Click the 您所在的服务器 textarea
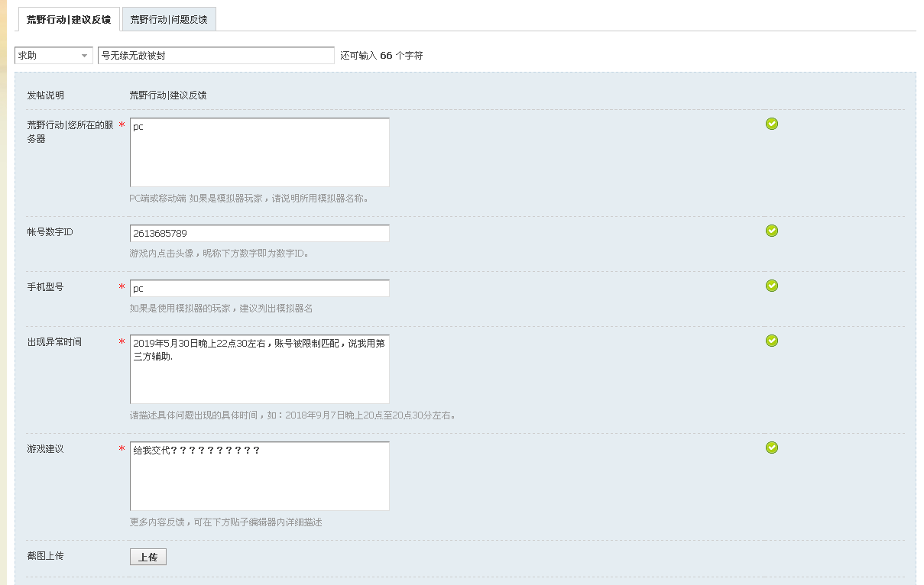 click(x=260, y=152)
